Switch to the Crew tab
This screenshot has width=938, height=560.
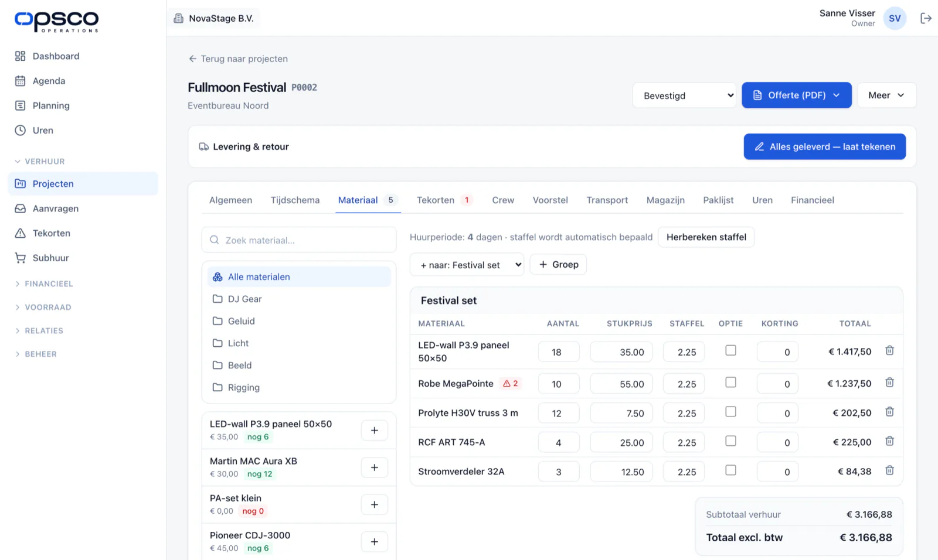[503, 200]
